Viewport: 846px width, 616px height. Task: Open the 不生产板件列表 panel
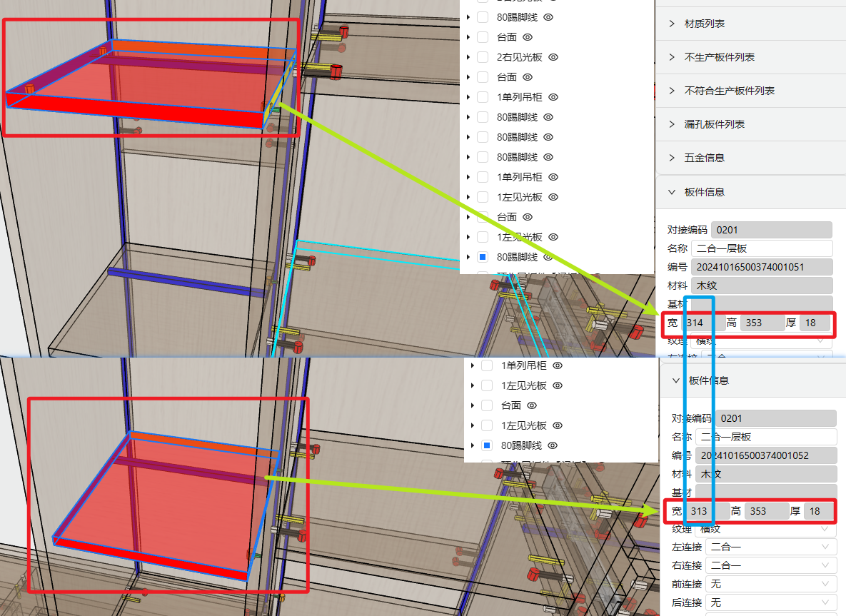[719, 57]
